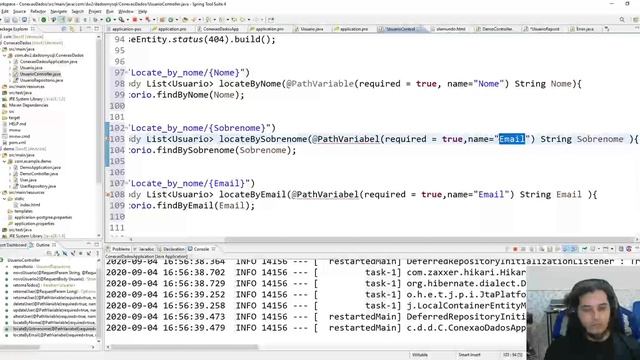Select DemoApplication.java in Package Explorer

40,168
